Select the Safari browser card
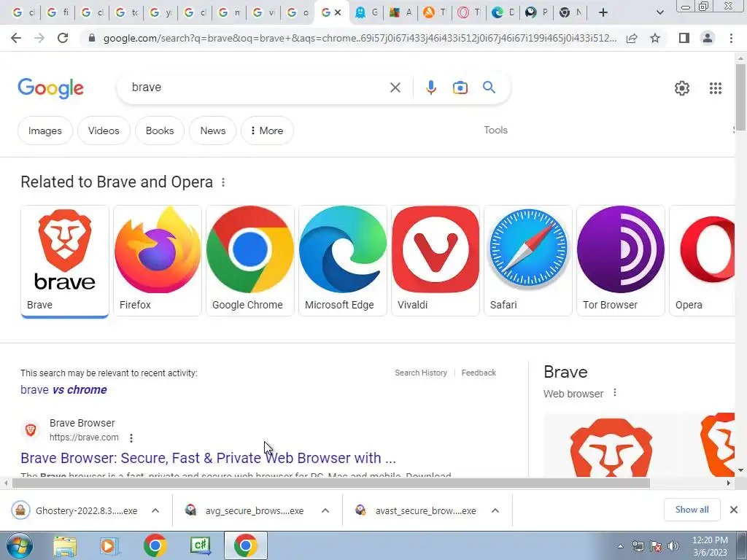 coord(528,261)
